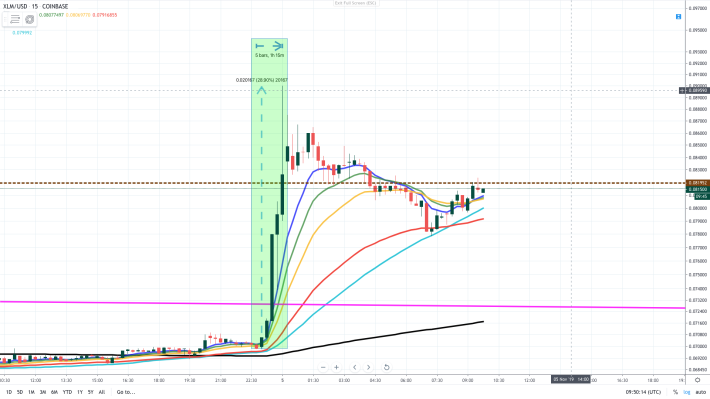Screen dimensions: 710x399
Task: Click 0.097000 on the price axis
Action: [698, 8]
